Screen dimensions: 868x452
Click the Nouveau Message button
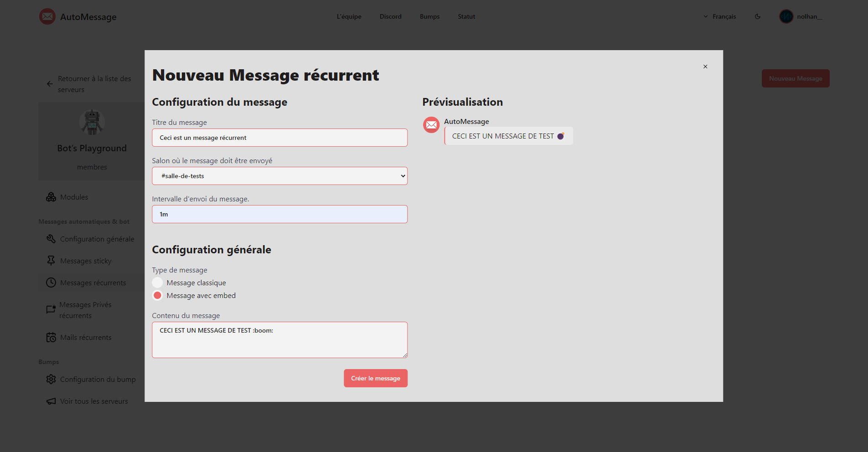click(796, 78)
